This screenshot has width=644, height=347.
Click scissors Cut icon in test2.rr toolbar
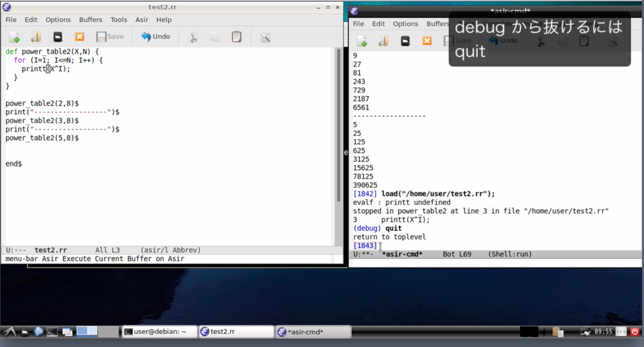pos(193,37)
